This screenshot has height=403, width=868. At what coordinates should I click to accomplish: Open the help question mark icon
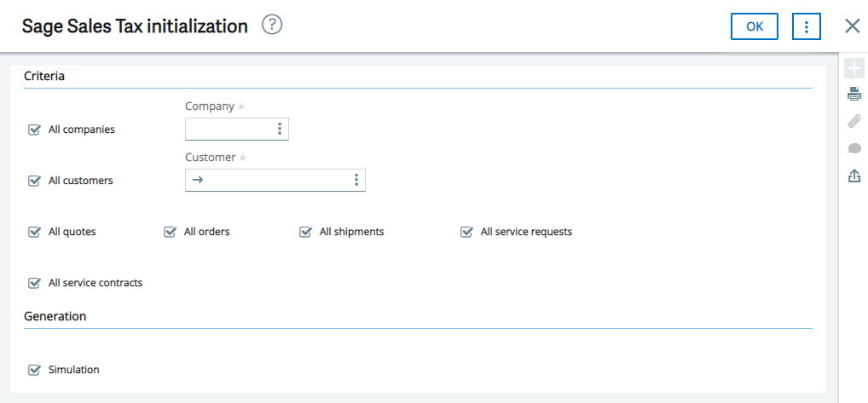[272, 25]
